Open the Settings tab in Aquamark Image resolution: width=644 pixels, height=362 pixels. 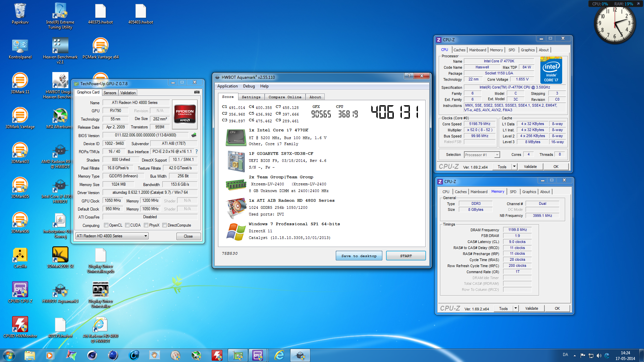click(x=251, y=97)
